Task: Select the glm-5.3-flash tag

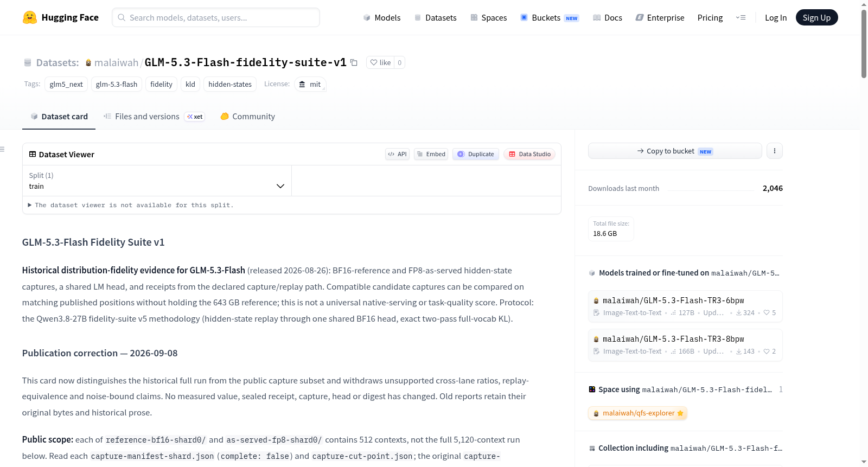Action: pos(117,84)
